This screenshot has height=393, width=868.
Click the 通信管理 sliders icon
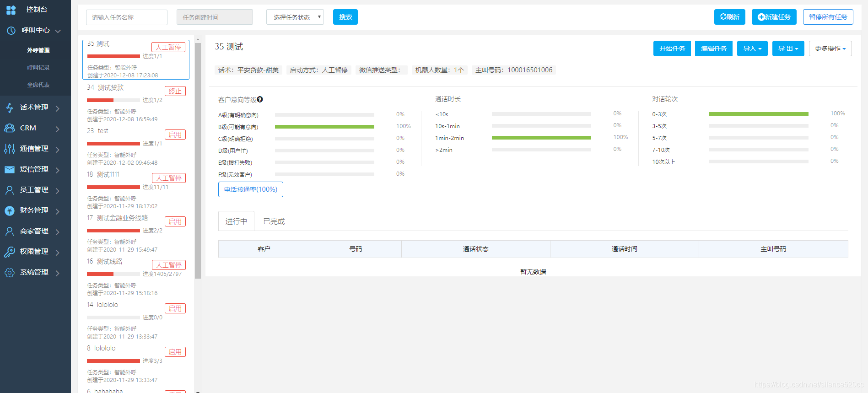(x=10, y=149)
